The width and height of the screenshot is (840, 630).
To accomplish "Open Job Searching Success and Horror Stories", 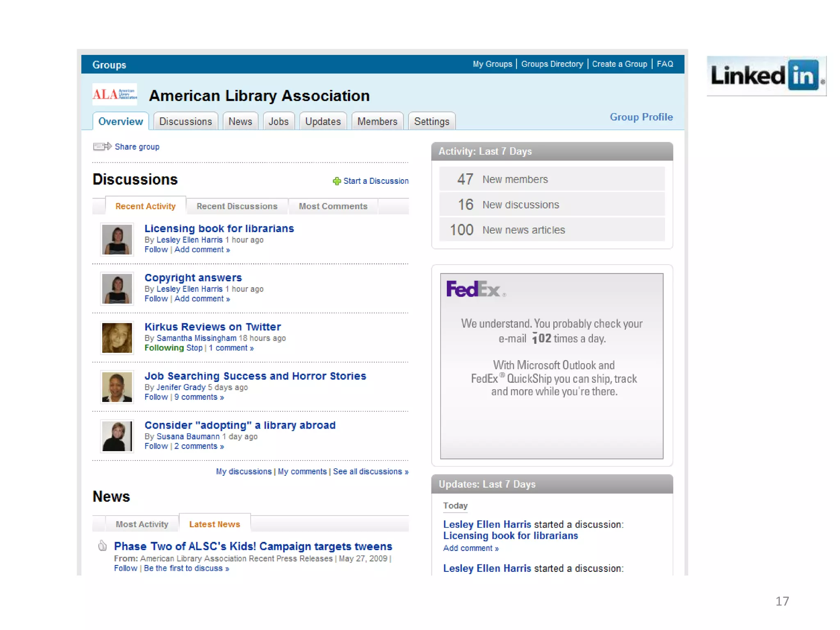I will click(255, 376).
